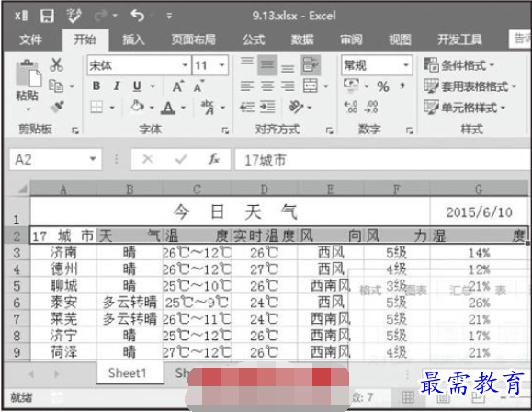Click the Font Color letter A
This screenshot has width=532, height=412.
point(168,108)
